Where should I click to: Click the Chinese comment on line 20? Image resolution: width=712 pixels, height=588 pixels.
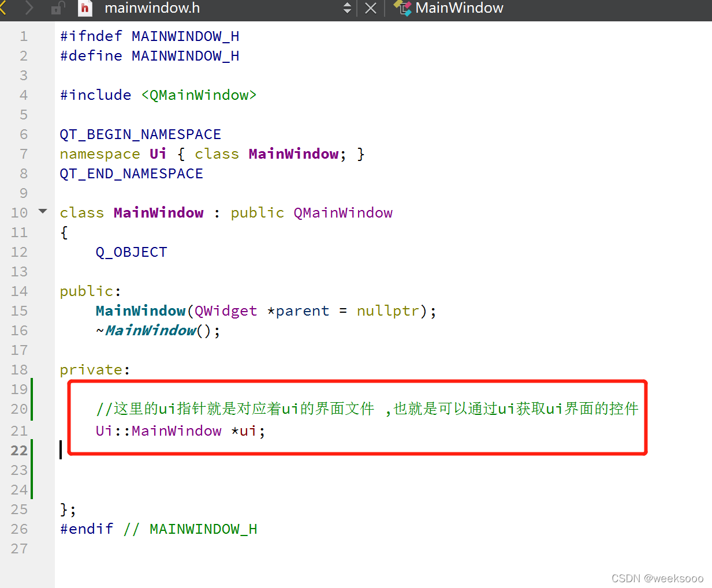[x=367, y=409]
